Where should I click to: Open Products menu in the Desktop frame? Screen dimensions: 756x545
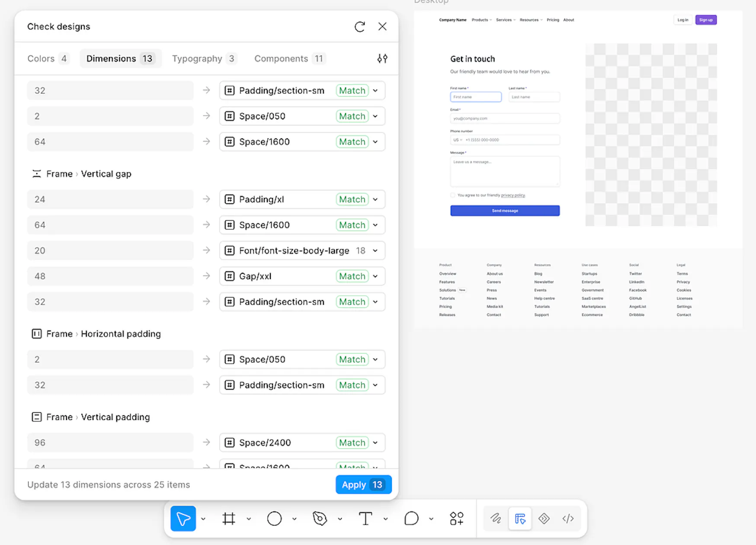[482, 20]
